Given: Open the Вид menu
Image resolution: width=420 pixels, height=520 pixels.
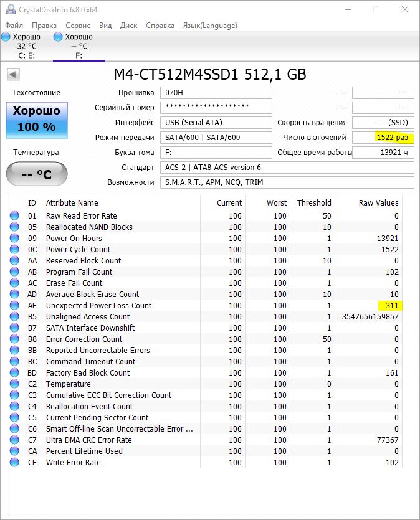Looking at the screenshot, I should click(x=105, y=26).
